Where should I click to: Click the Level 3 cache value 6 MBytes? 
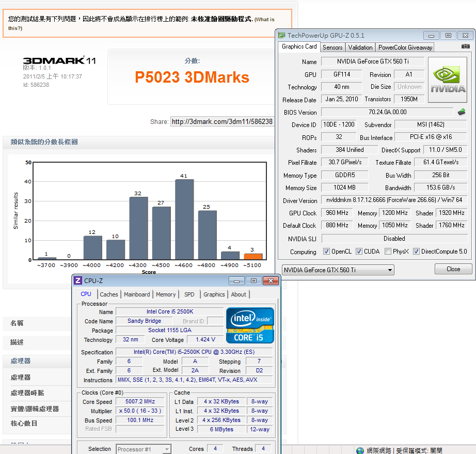(x=221, y=429)
